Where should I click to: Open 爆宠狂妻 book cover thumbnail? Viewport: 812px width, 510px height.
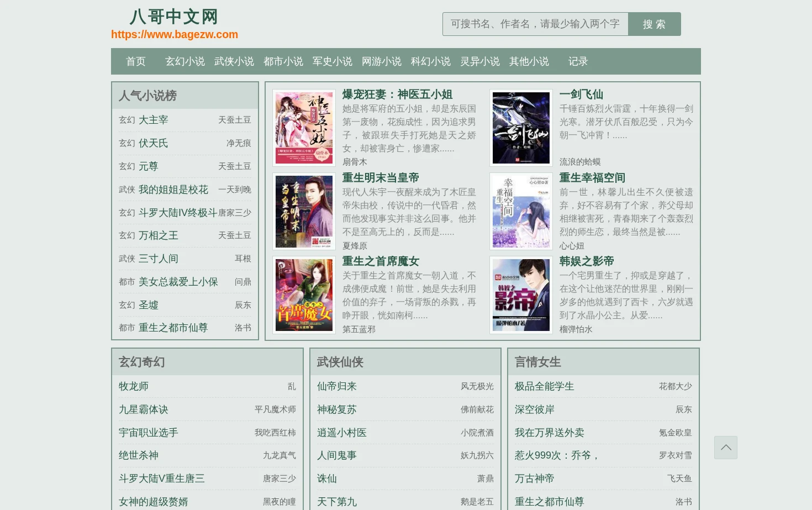point(304,128)
